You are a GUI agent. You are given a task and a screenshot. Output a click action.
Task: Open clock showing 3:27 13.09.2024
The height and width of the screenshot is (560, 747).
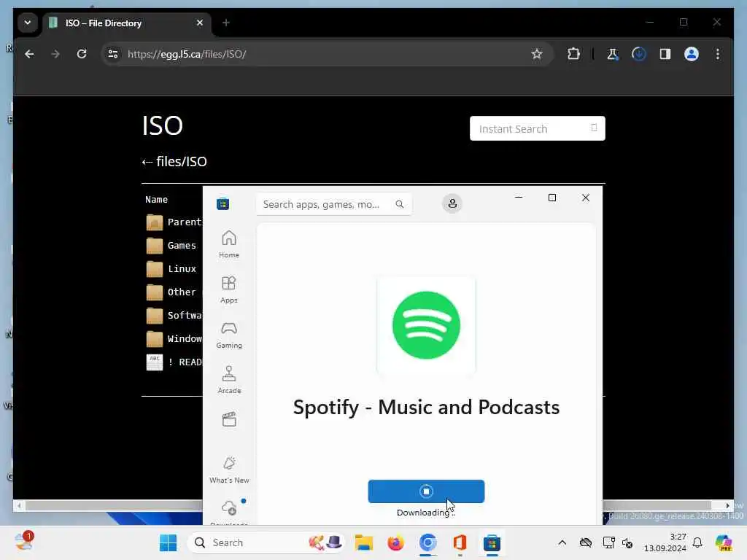coord(665,542)
